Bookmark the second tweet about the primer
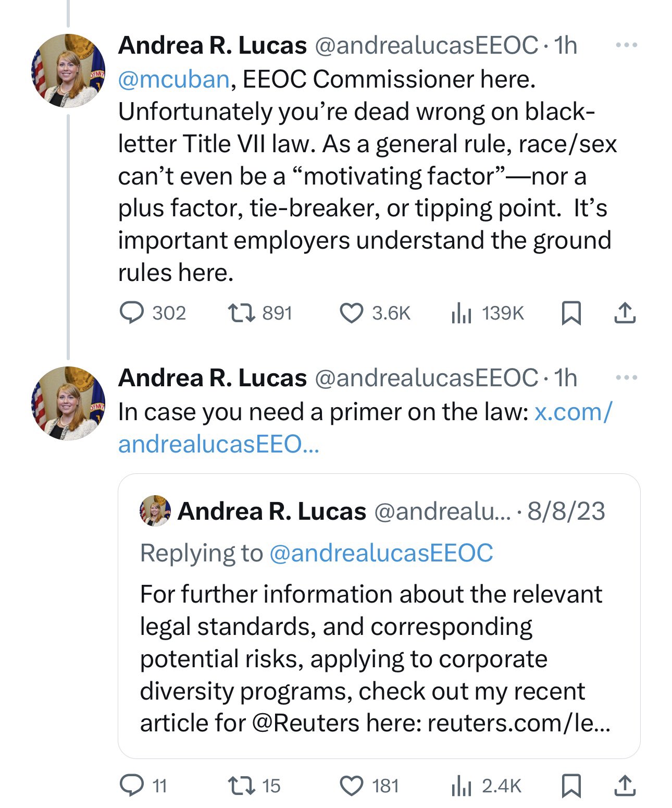 tap(571, 786)
